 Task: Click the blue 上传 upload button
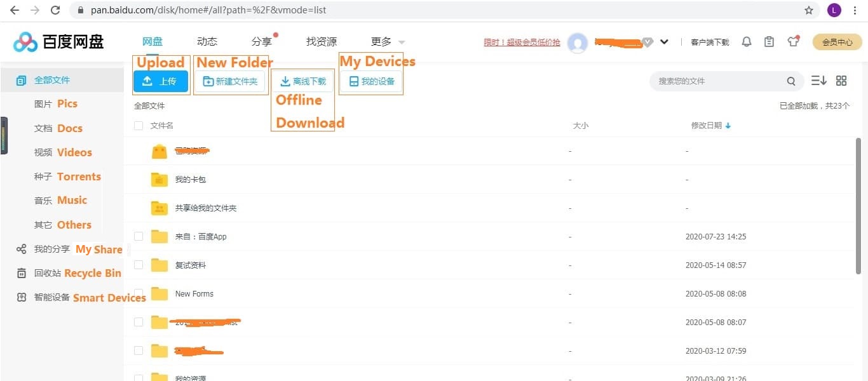click(161, 81)
